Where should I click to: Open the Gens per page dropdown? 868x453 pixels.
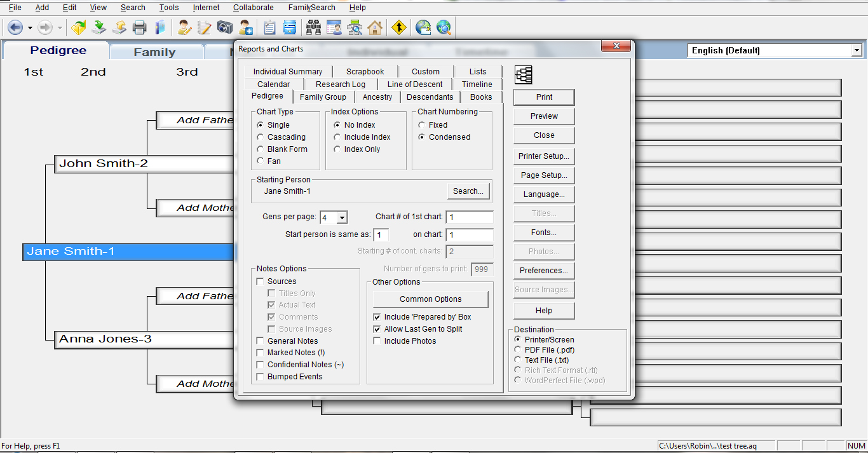tap(342, 217)
